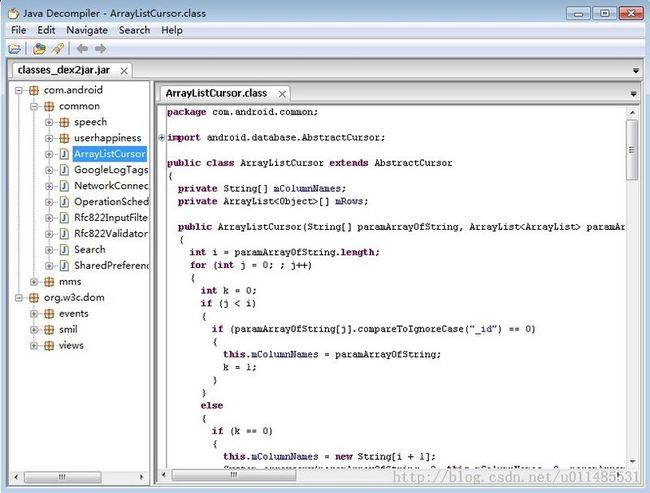Expand the speech package node
This screenshot has height=493, width=650.
pos(49,122)
